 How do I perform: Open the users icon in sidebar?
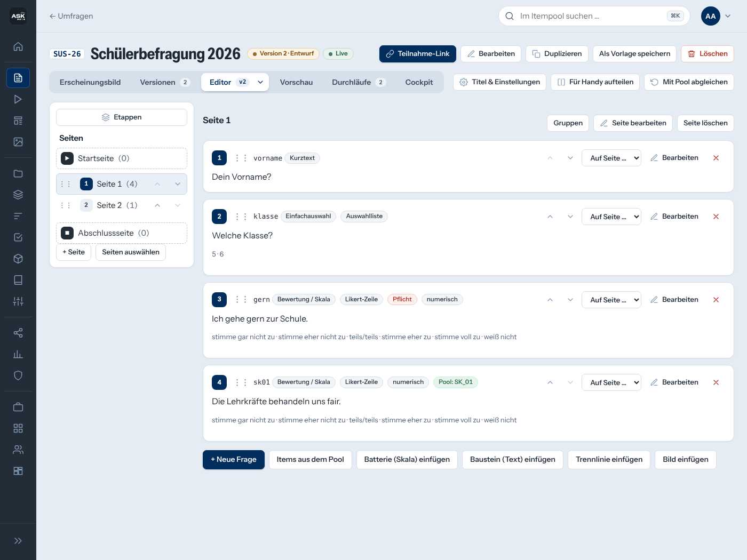(18, 450)
